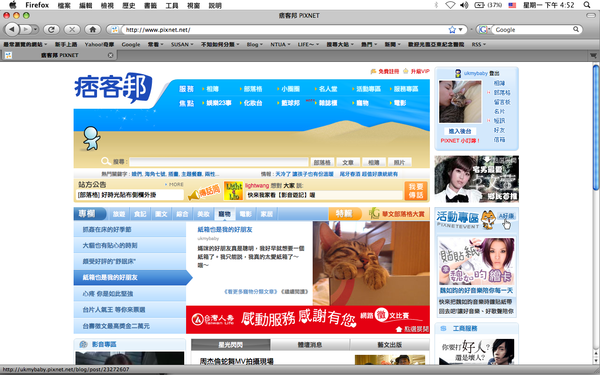Open Spotlight search magnifier
The image size is (600, 375).
tap(587, 5)
